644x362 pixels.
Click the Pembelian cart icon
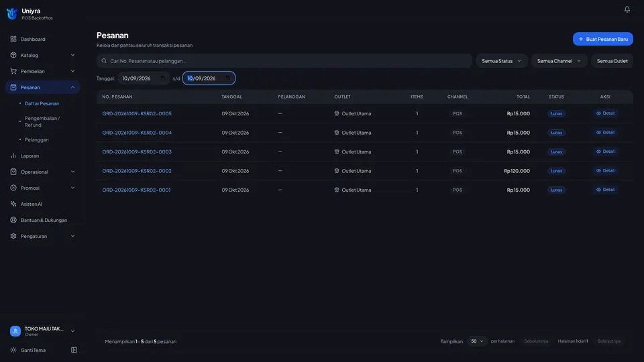pos(13,71)
